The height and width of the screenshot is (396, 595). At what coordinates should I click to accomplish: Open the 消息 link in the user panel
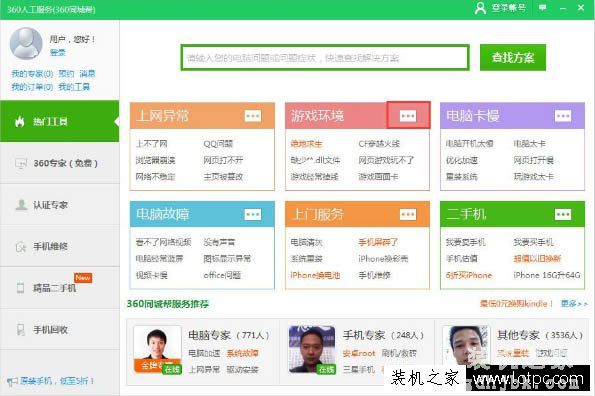coord(87,74)
